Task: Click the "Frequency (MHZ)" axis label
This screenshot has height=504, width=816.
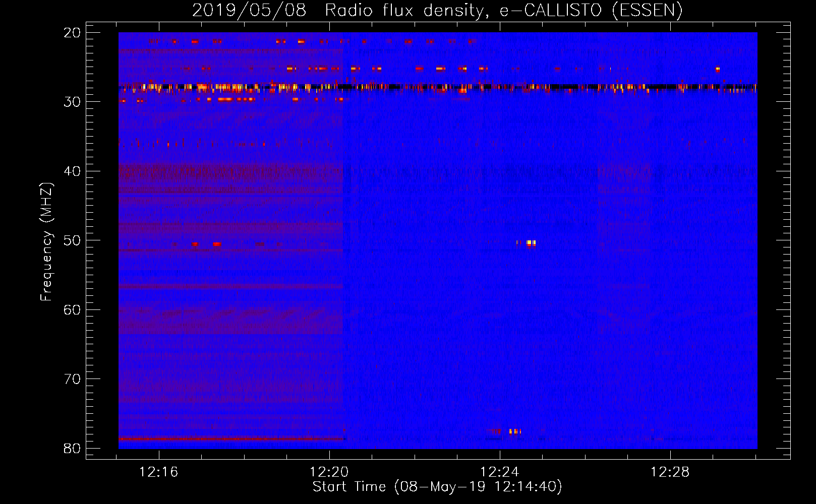Action: coord(46,242)
